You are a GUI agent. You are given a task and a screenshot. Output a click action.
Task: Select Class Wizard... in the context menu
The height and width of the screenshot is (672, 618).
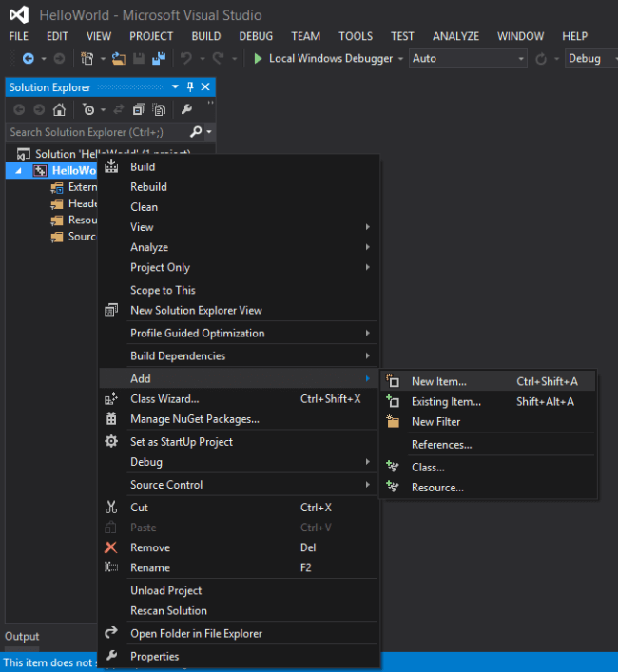tap(239, 399)
